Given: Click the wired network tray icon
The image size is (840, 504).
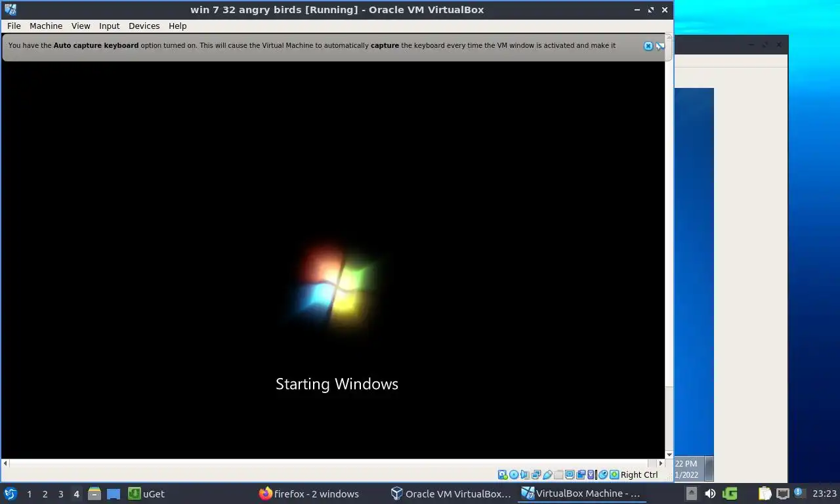Looking at the screenshot, I should pyautogui.click(x=783, y=493).
